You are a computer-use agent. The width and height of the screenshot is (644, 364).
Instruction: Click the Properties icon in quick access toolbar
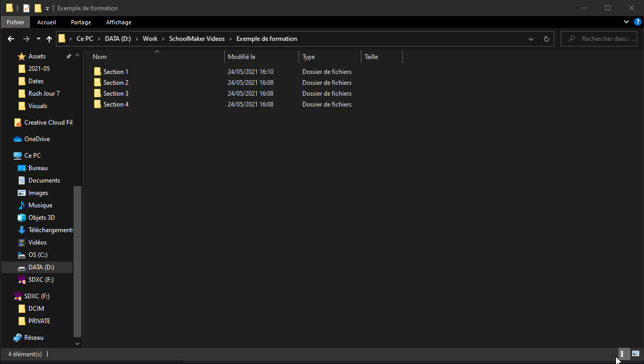tap(26, 8)
